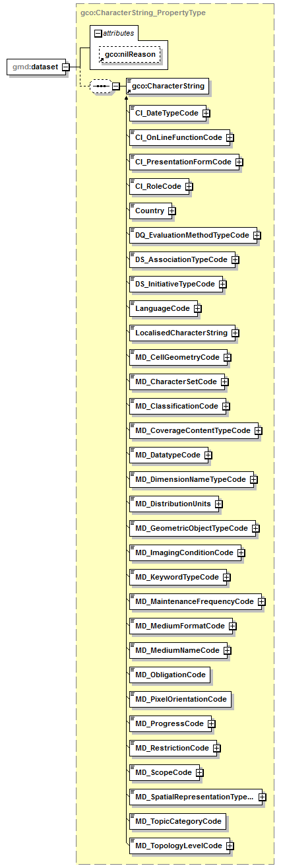This screenshot has width=281, height=868.
Task: Expand the Country element
Action: (172, 211)
